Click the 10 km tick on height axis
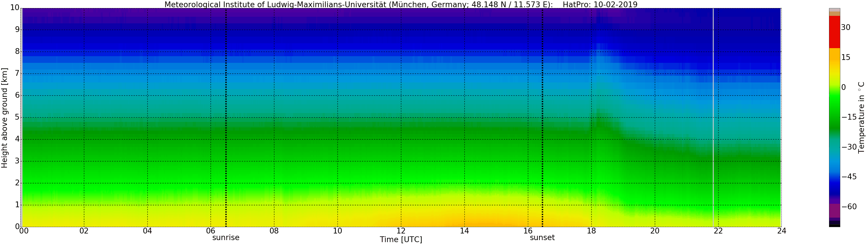 (x=15, y=8)
